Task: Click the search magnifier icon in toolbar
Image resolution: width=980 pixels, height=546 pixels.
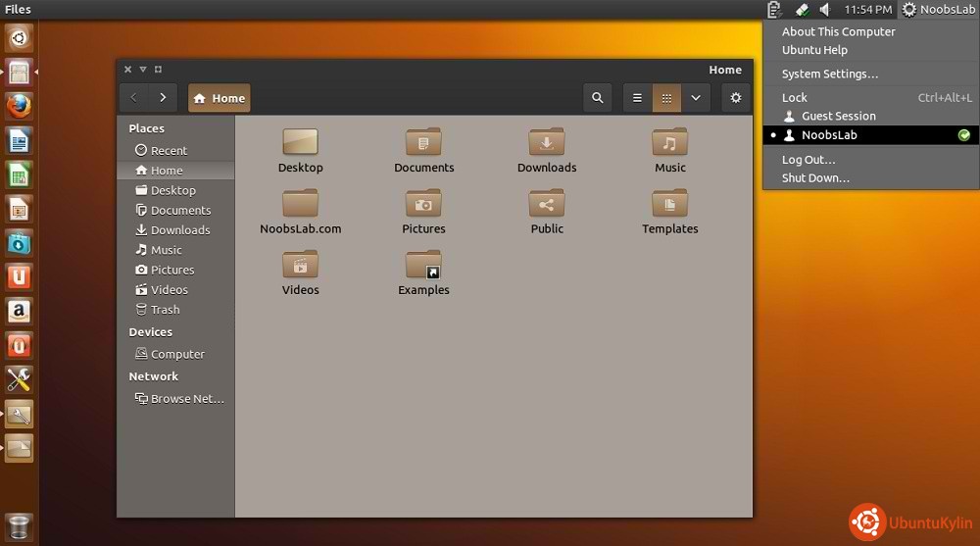Action: click(597, 98)
